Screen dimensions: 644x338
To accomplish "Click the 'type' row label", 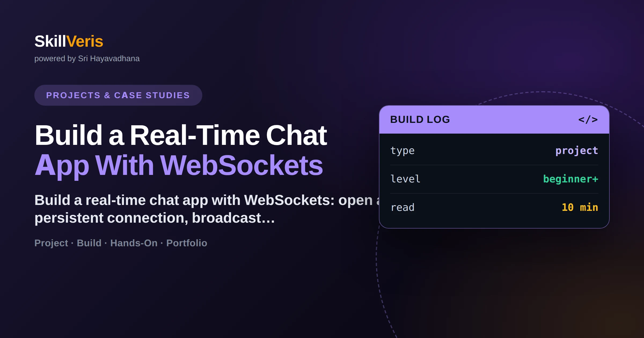I will [402, 151].
